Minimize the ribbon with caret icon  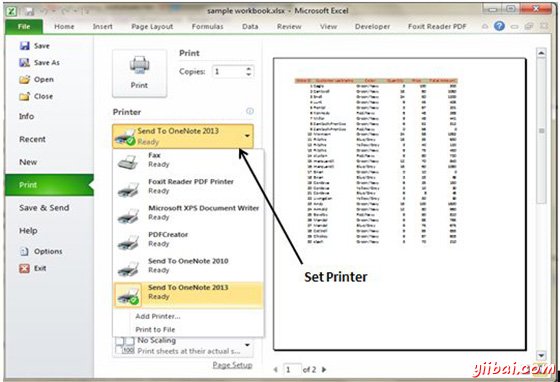[485, 26]
